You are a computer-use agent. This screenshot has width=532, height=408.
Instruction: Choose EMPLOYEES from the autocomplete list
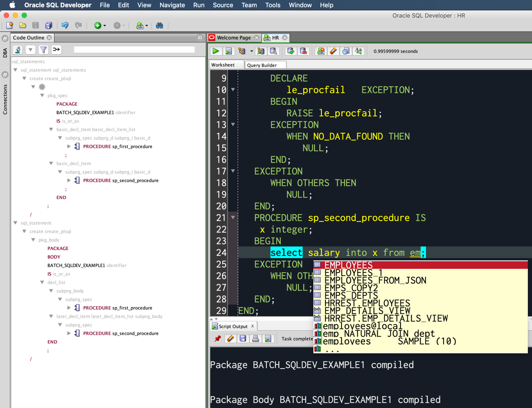pyautogui.click(x=420, y=265)
